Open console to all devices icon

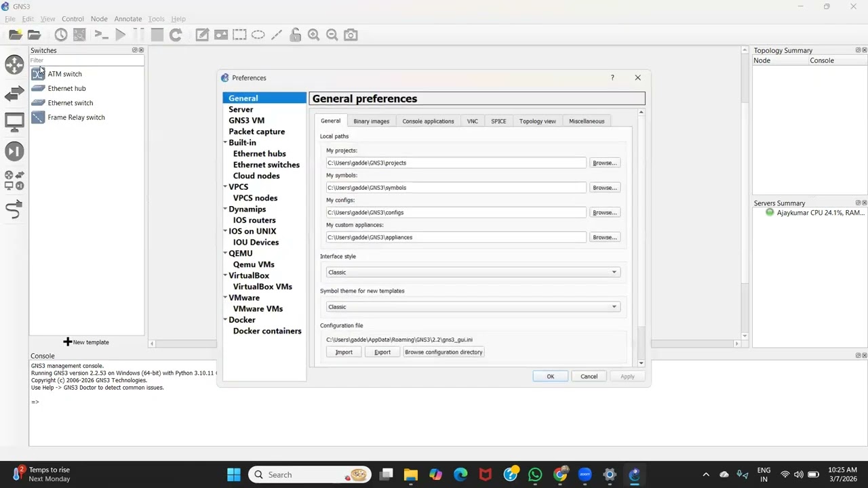pos(102,35)
